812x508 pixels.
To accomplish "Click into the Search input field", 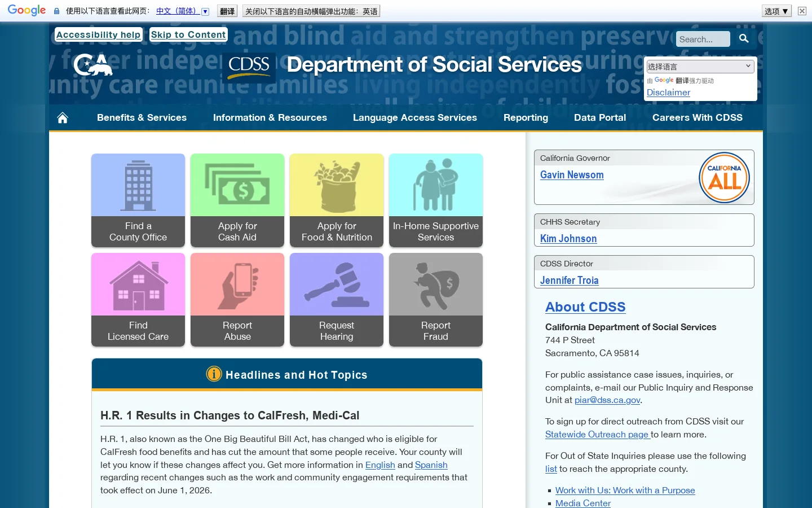I will pos(703,39).
